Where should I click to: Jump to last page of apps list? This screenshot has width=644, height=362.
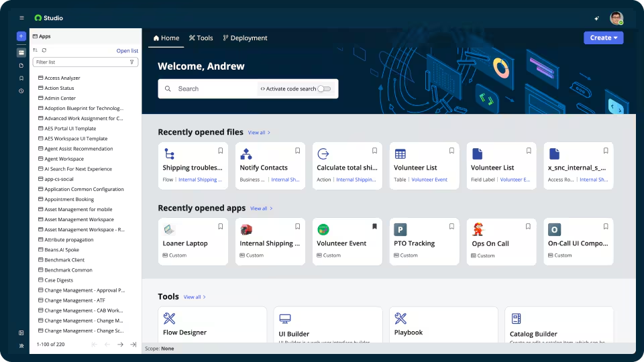133,345
